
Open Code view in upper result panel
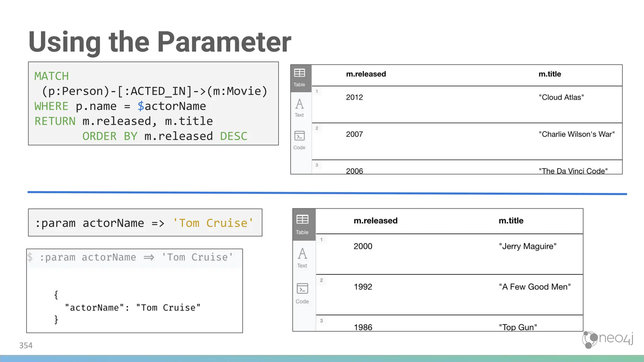[299, 140]
